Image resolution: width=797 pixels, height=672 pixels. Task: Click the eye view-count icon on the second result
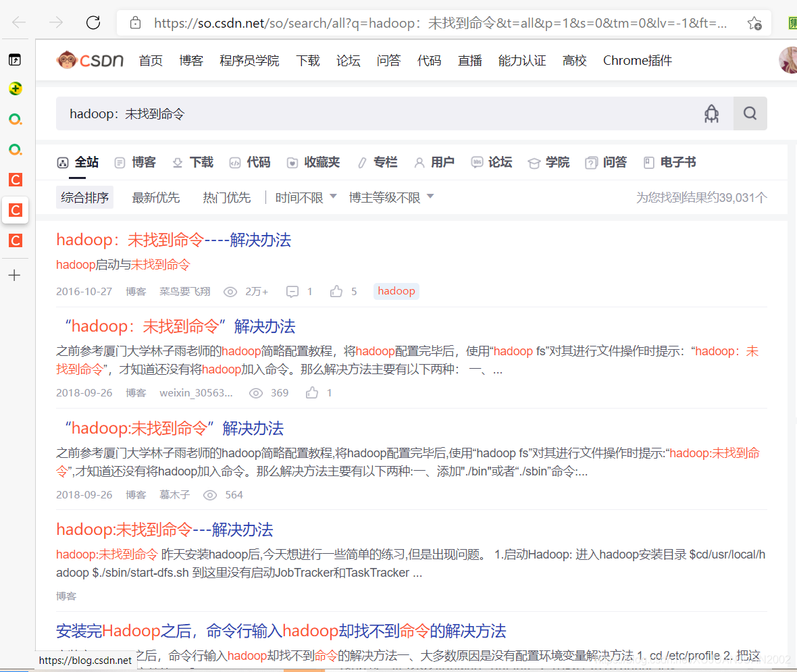tap(256, 392)
